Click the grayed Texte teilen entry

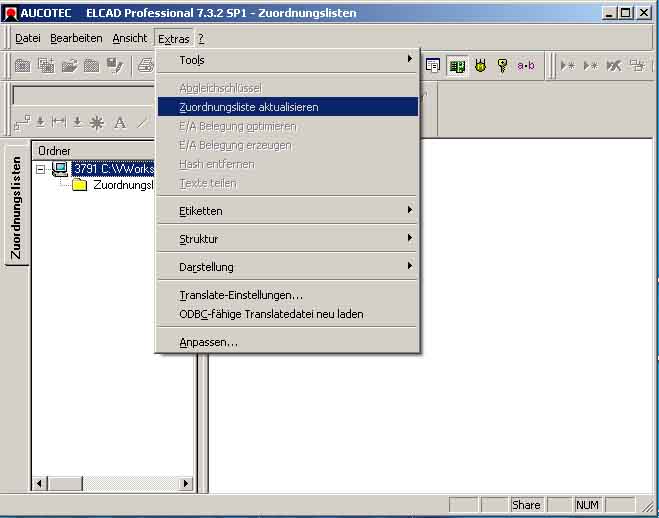[x=288, y=183]
